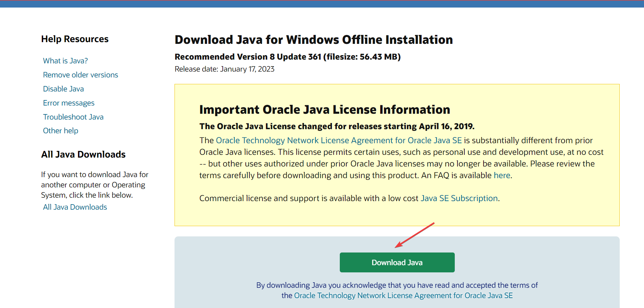The width and height of the screenshot is (644, 308).
Task: Click the green Download Java button
Action: tap(397, 262)
